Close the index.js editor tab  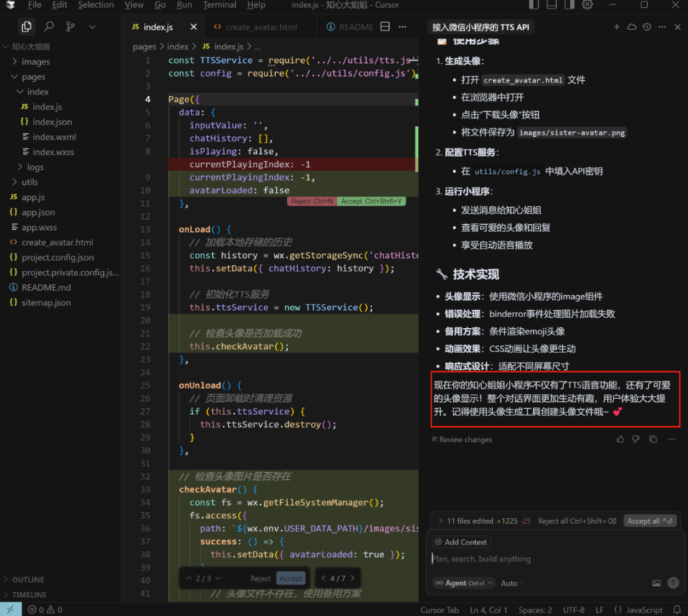193,27
